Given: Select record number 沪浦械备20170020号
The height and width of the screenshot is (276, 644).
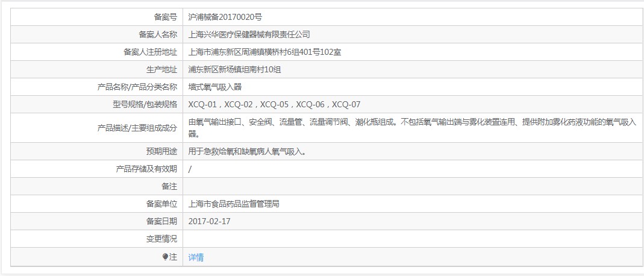Looking at the screenshot, I should 225,17.
